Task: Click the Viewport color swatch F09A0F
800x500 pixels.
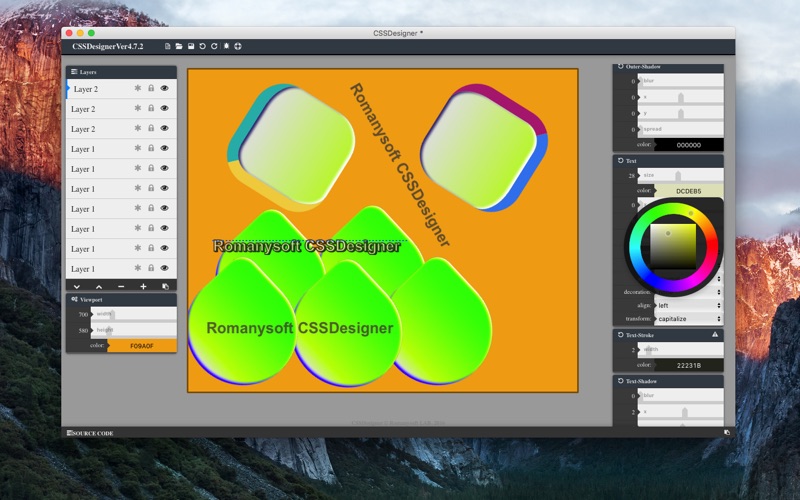Action: (x=142, y=346)
